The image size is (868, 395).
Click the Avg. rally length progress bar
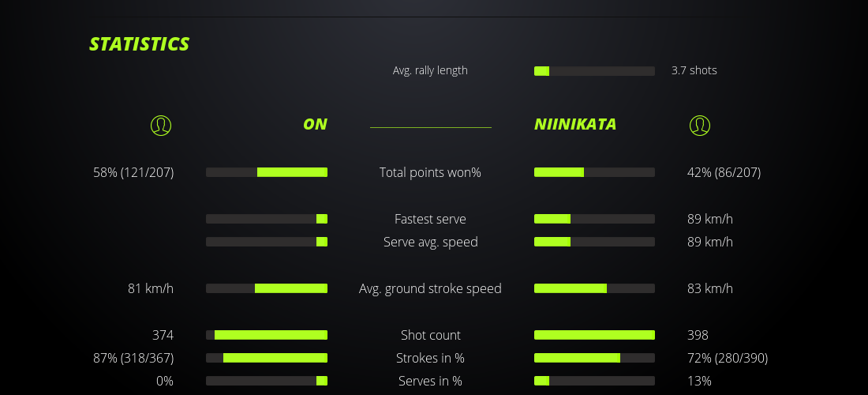pyautogui.click(x=594, y=71)
